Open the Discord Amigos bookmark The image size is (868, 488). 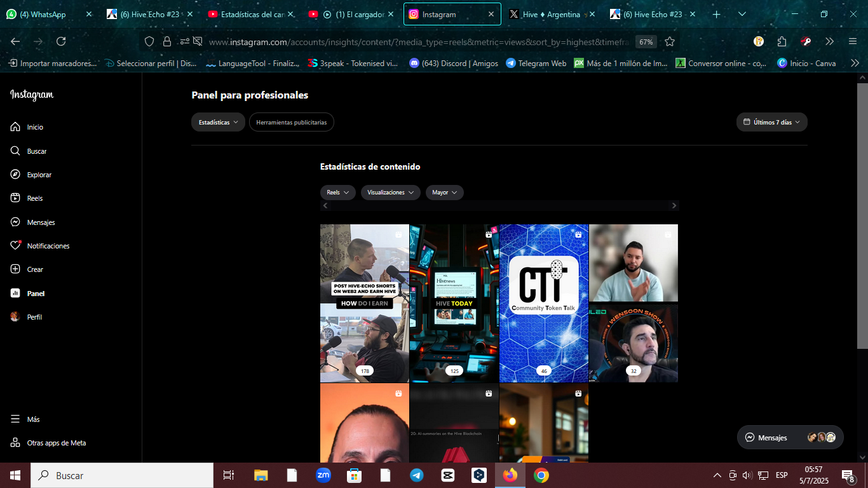coord(454,64)
